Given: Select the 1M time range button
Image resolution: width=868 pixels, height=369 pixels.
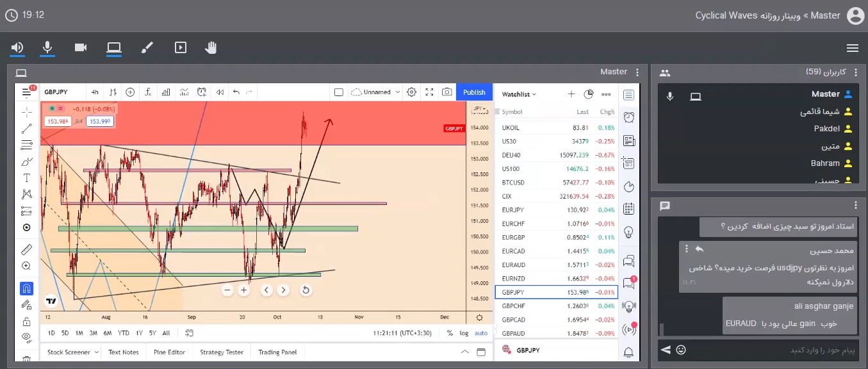Looking at the screenshot, I should (79, 333).
